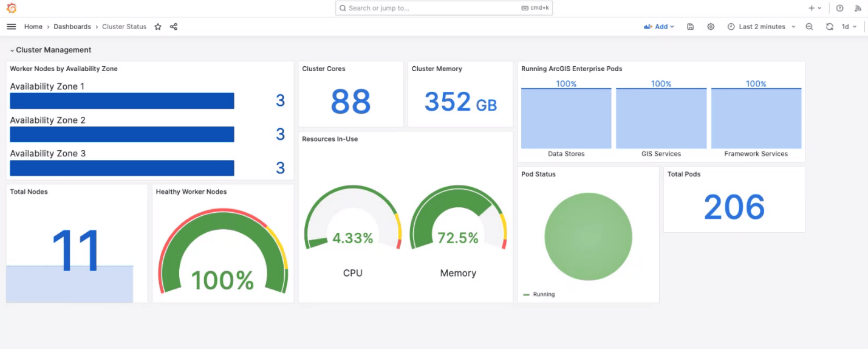Go to Home in the breadcrumb
868x349 pixels.
(x=33, y=27)
